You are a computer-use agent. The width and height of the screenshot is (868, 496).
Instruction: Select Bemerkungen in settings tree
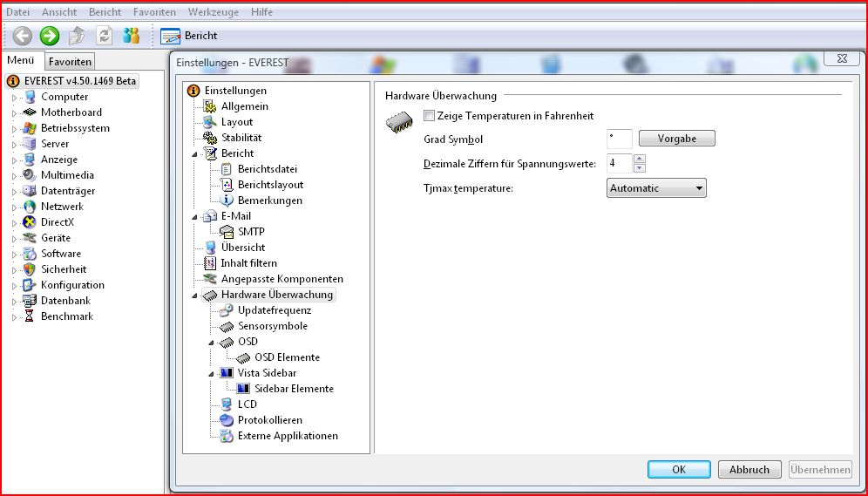pyautogui.click(x=269, y=200)
